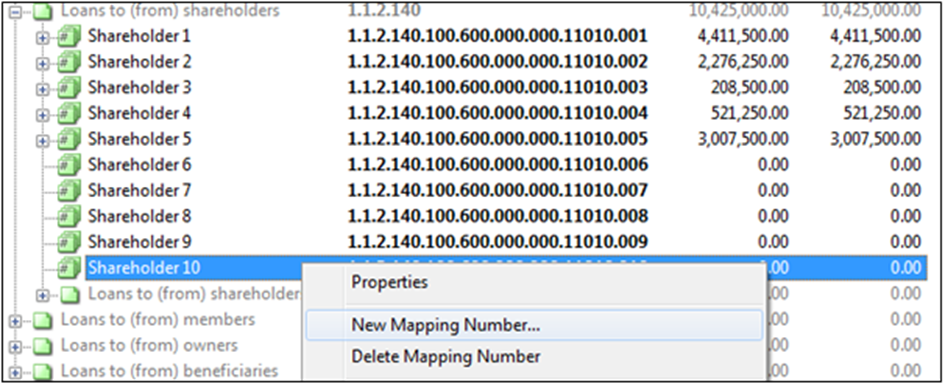
Task: Expand the Shareholder 4 node
Action: coord(42,115)
